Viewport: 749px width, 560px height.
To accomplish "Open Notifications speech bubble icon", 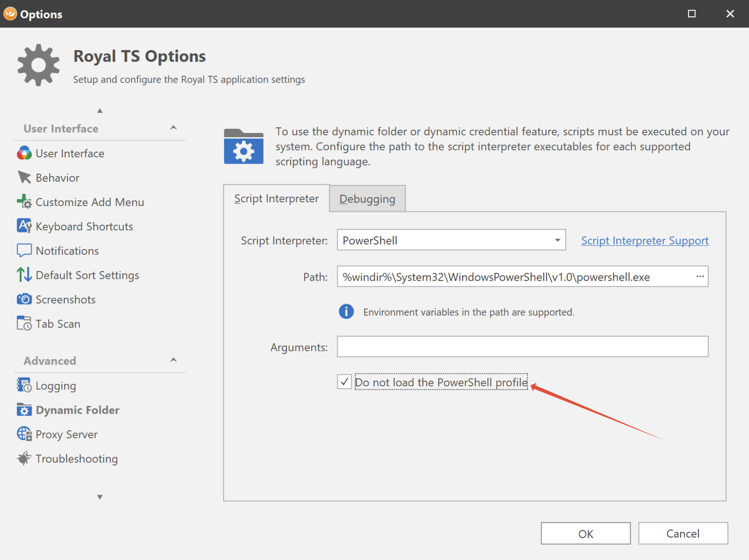I will point(24,250).
